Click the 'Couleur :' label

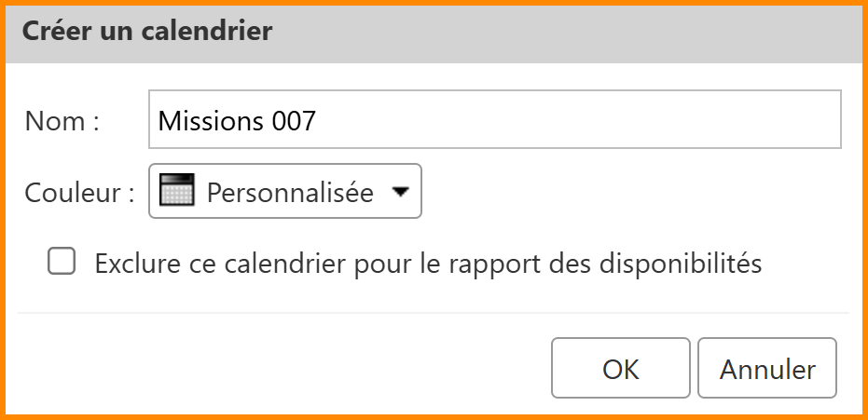click(80, 193)
